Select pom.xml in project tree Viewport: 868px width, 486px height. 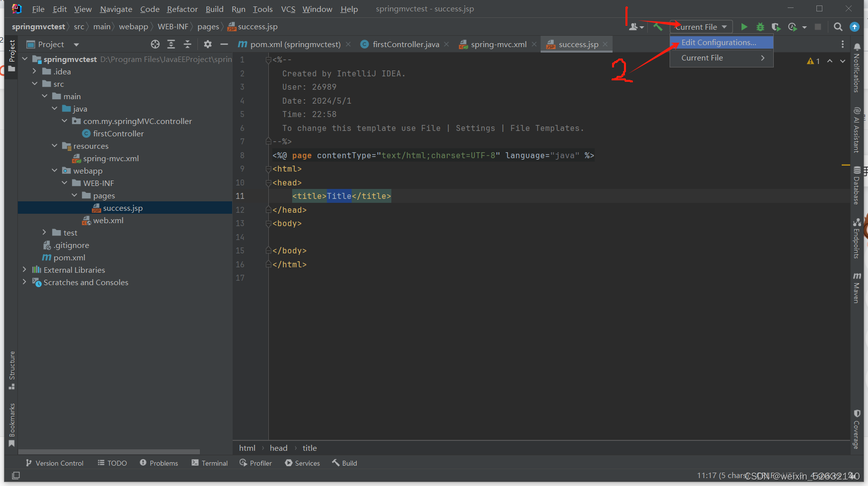(69, 257)
